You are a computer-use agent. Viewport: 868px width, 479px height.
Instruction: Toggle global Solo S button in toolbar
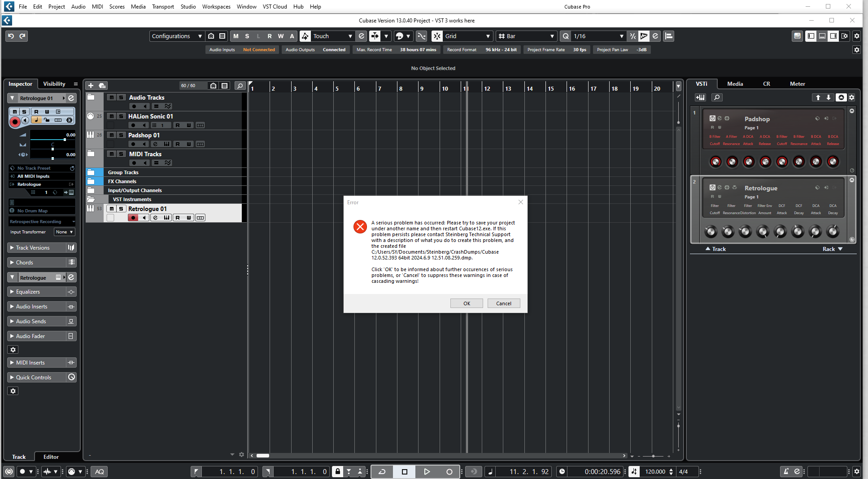pos(247,36)
